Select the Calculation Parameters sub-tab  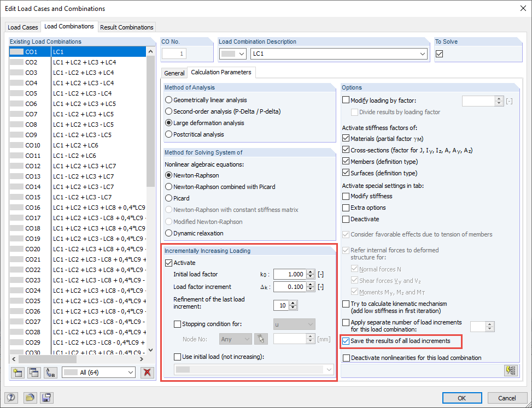pos(221,72)
